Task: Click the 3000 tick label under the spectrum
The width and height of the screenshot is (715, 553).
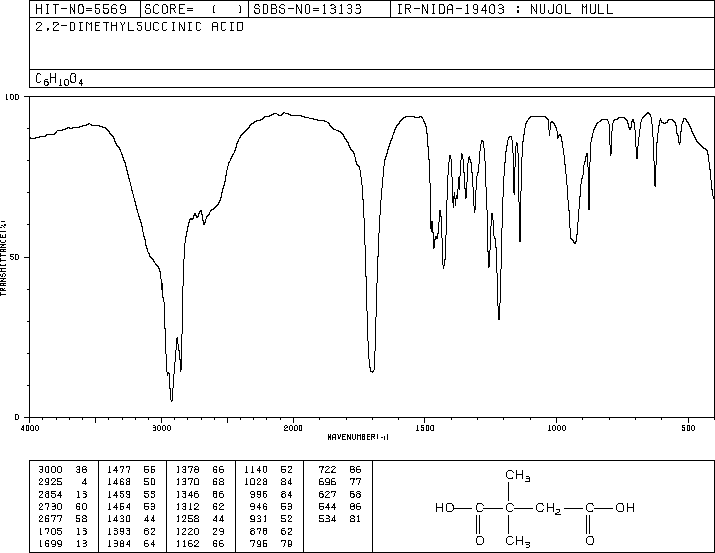Action: 161,428
